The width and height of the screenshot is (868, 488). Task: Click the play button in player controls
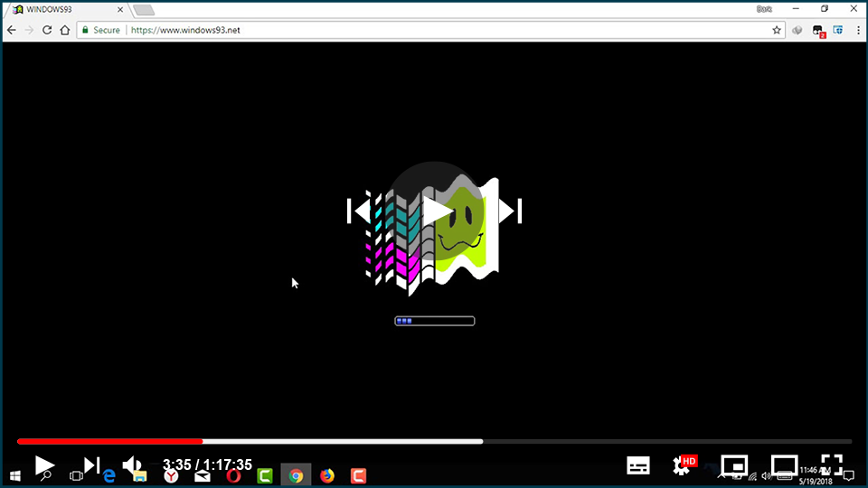(x=44, y=465)
